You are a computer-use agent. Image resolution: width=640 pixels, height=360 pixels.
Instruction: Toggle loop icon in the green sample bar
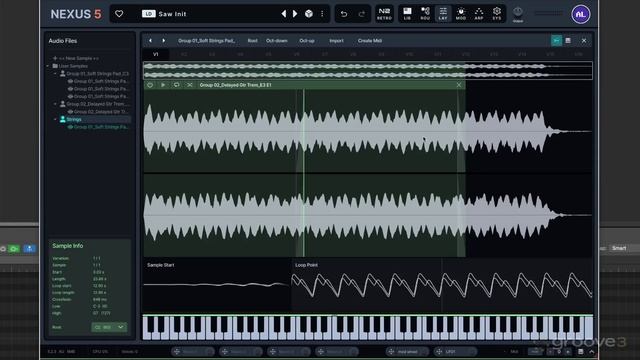(176, 85)
